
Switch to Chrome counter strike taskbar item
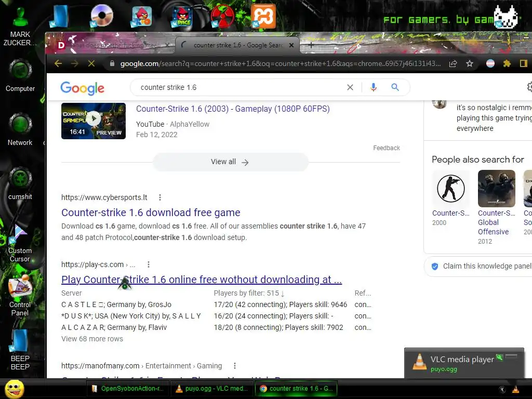pyautogui.click(x=296, y=389)
